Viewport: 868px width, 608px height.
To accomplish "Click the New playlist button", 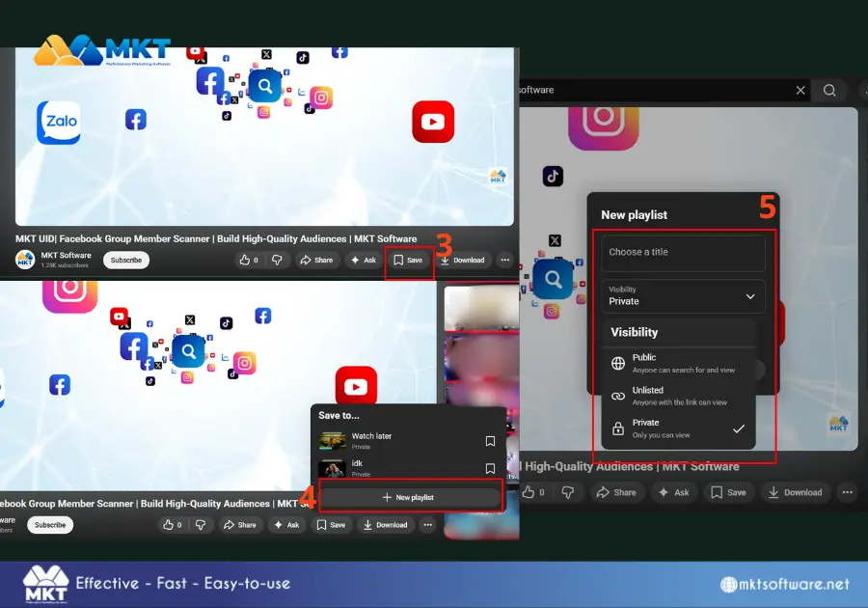I will (410, 497).
